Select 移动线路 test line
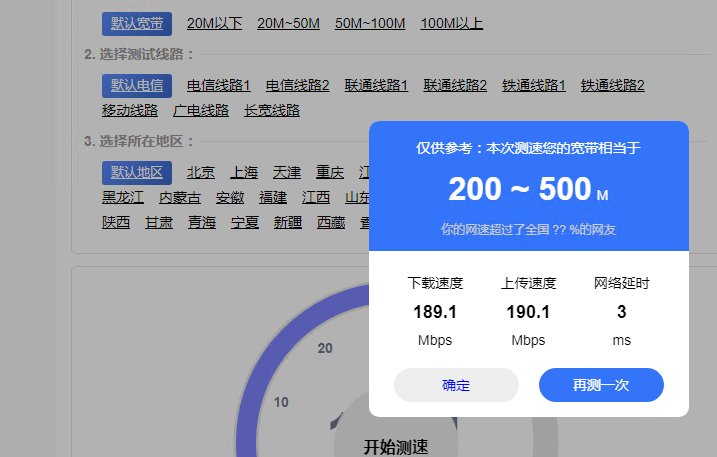 tap(130, 111)
